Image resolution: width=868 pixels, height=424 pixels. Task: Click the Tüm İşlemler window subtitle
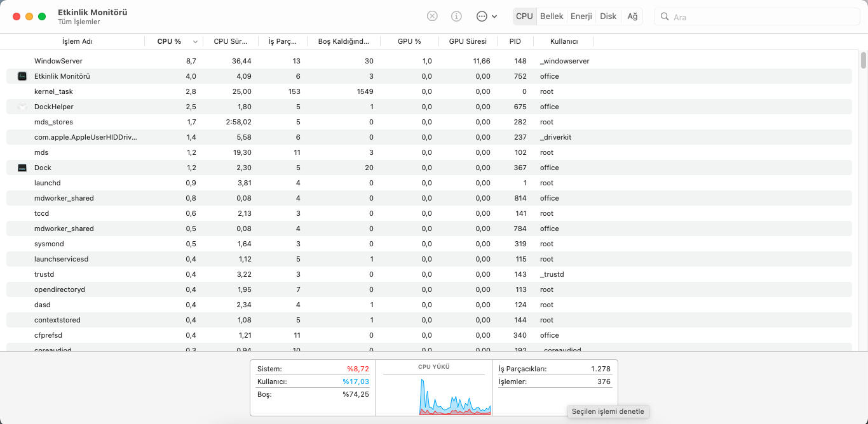(x=79, y=22)
